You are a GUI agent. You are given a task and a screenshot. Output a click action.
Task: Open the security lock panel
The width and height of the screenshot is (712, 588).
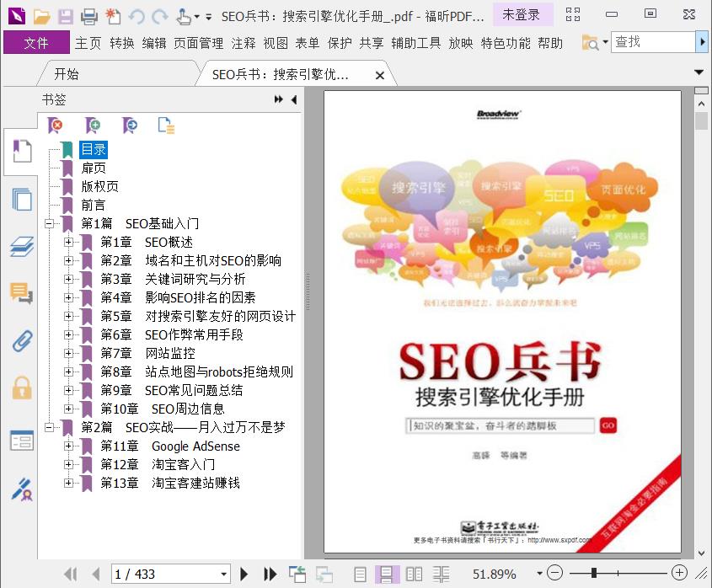(x=22, y=388)
